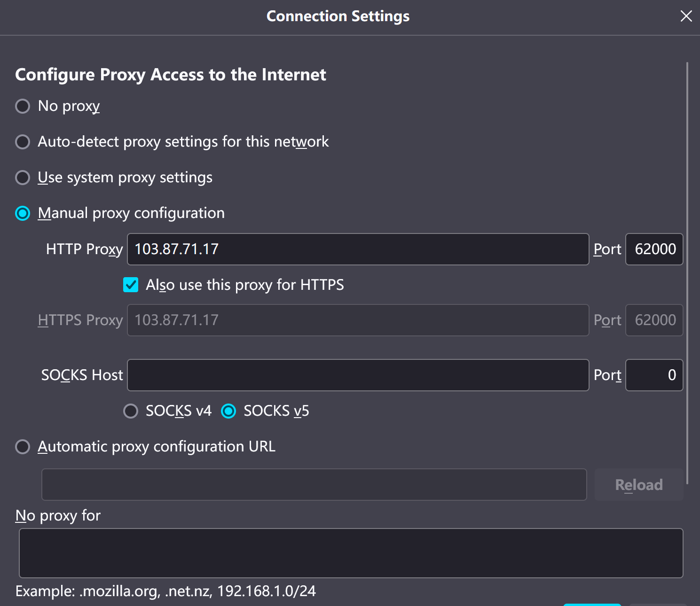Uncheck Also use this proxy for HTTPS

(x=131, y=285)
